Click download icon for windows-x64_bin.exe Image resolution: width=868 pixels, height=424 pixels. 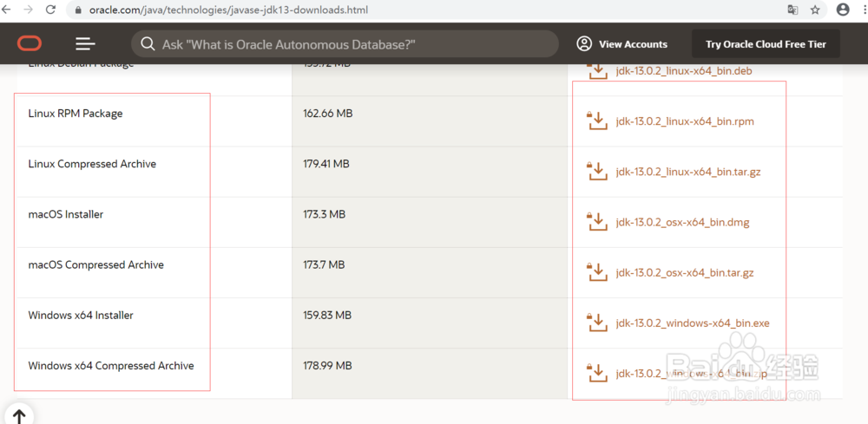(597, 323)
